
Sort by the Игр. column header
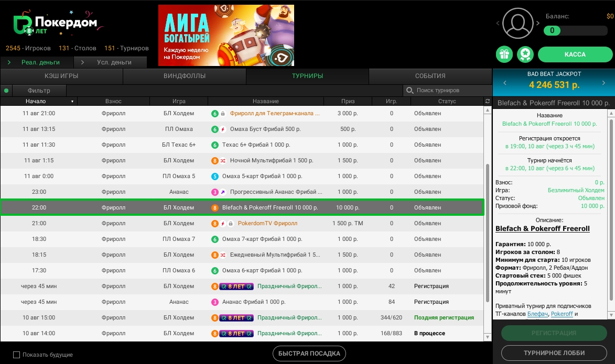pyautogui.click(x=391, y=101)
